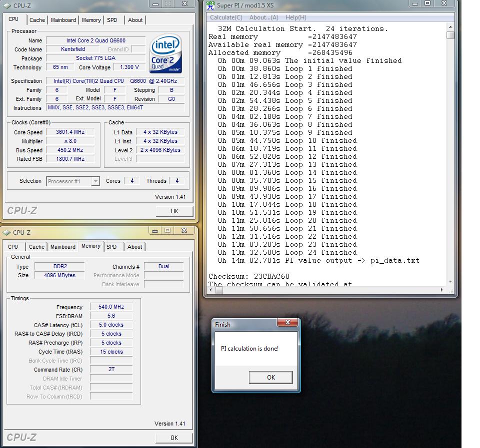
Task: Switch to CPU tab in bottom CPU-Z
Action: pyautogui.click(x=13, y=247)
